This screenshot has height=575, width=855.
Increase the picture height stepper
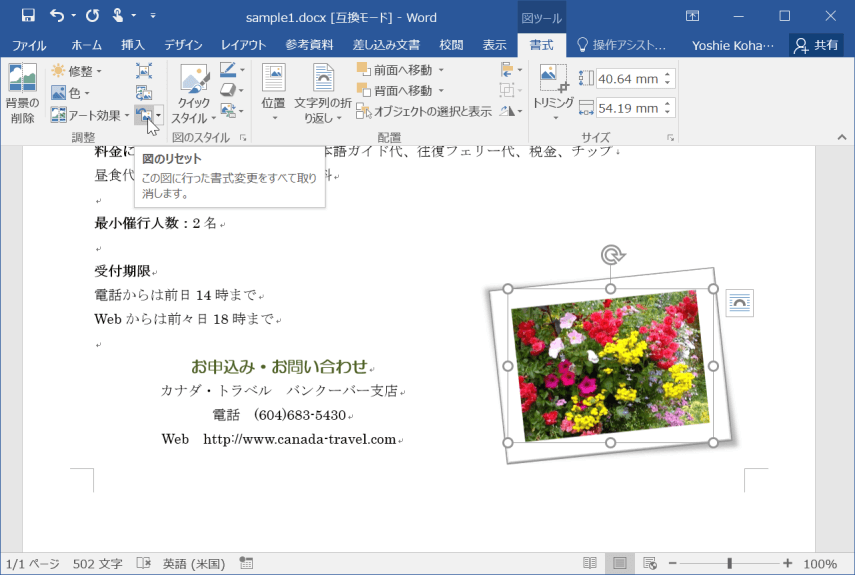[x=667, y=74]
